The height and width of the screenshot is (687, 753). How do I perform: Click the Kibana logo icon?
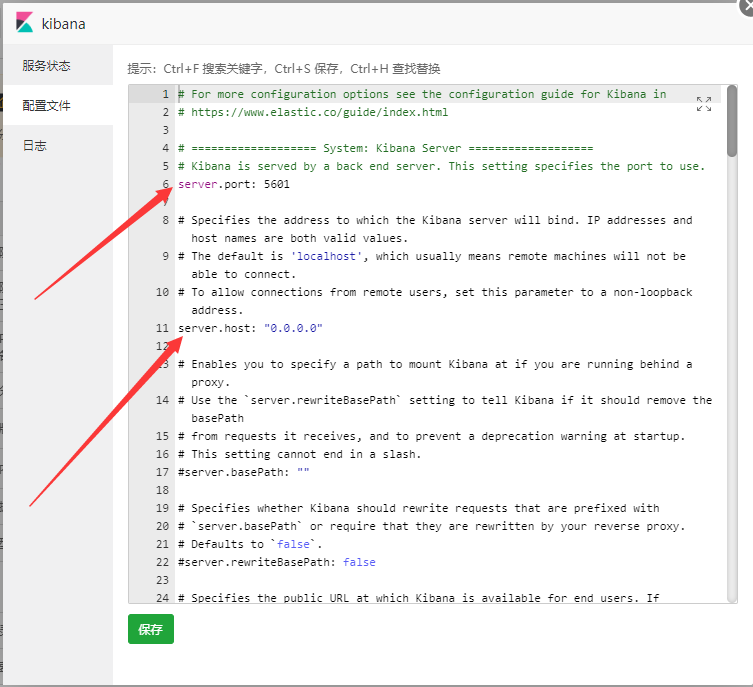(x=24, y=23)
